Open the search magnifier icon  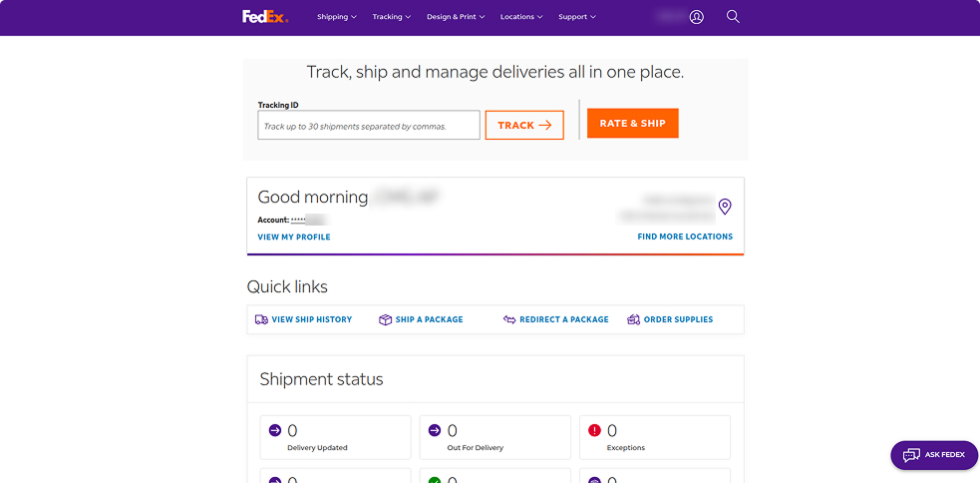(733, 17)
